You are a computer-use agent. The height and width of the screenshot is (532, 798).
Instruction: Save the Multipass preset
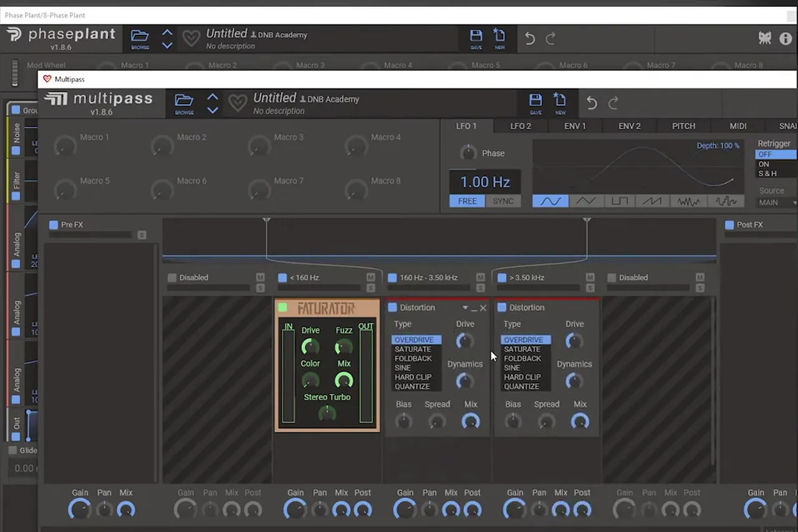coord(536,103)
